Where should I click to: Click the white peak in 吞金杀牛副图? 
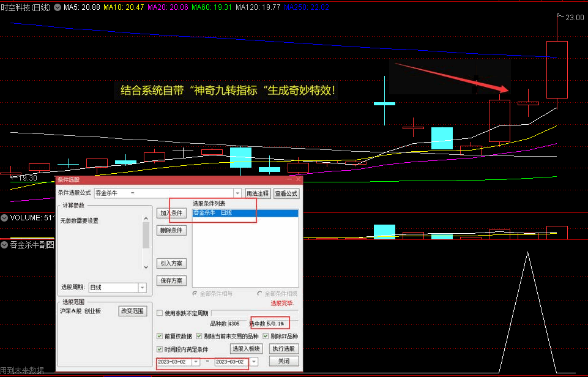(x=527, y=253)
